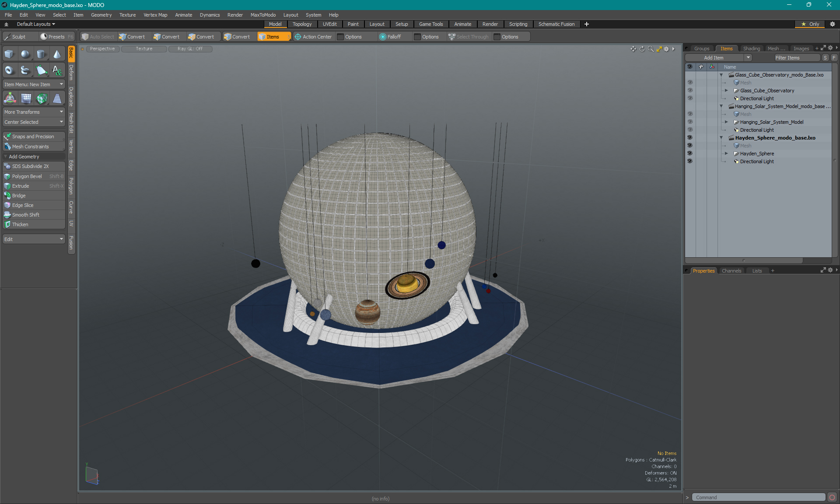Open the Edit dropdown in tool panel

tap(34, 239)
